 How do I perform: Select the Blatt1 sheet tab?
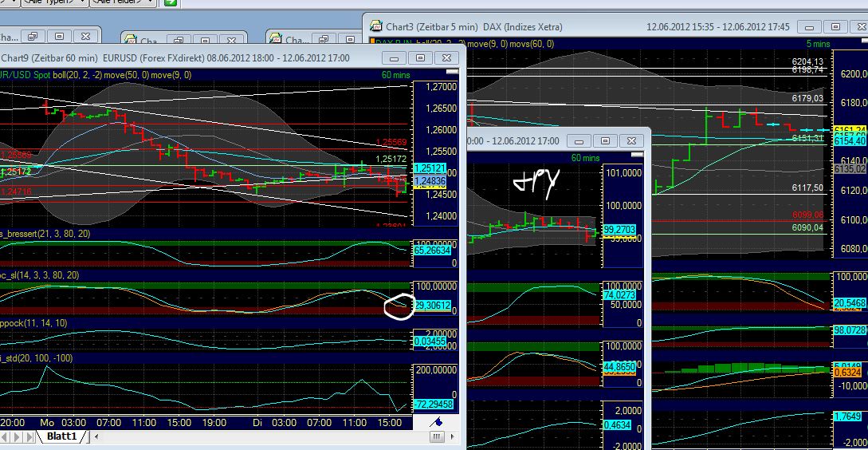pyautogui.click(x=61, y=436)
